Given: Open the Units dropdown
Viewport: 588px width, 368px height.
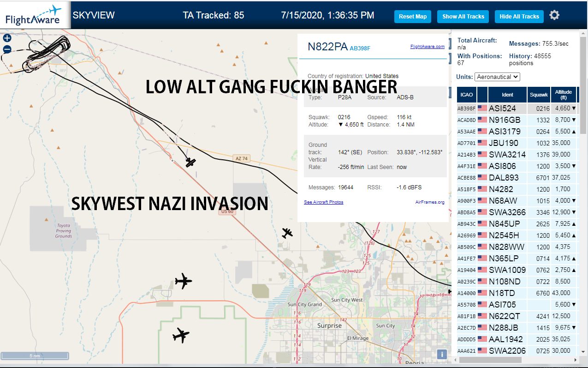Looking at the screenshot, I should (497, 77).
